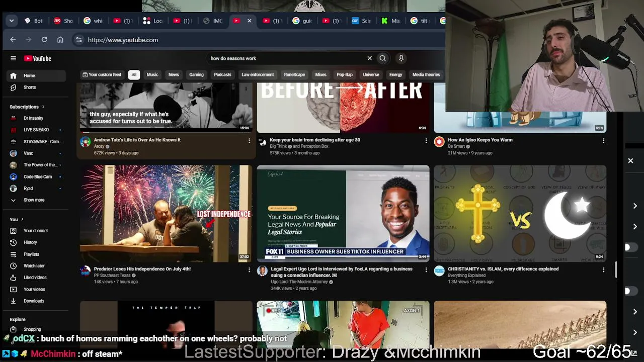The height and width of the screenshot is (362, 644).
Task: Select the RuneScape filter chip
Action: 294,74
